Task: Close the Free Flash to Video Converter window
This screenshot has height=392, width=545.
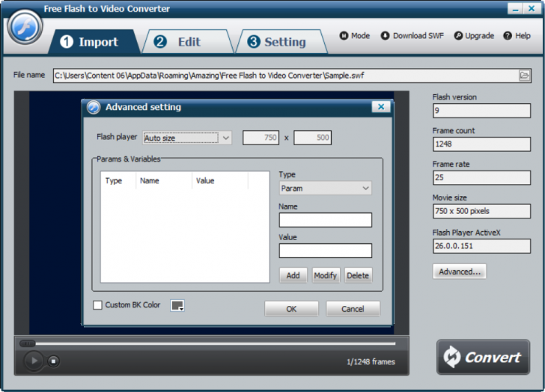Action: pyautogui.click(x=532, y=9)
